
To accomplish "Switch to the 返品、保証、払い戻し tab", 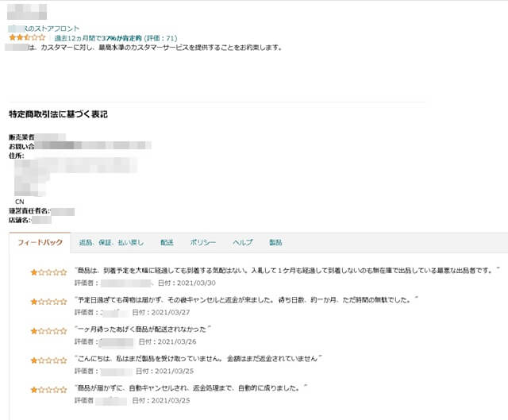I will click(x=112, y=242).
